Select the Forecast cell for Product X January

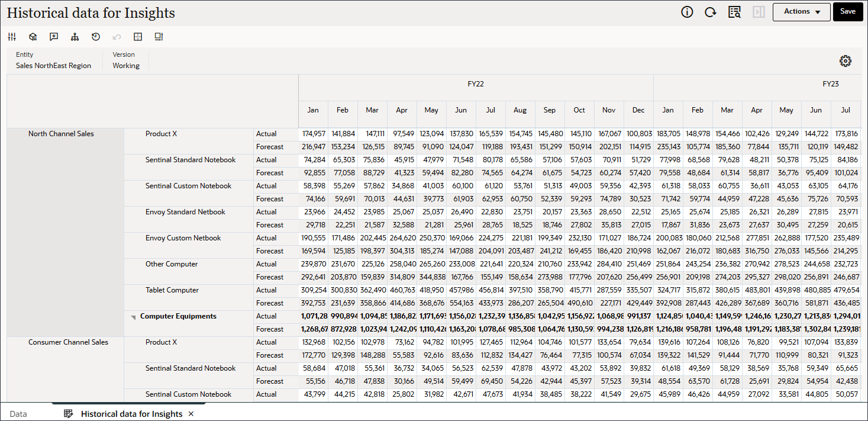[x=313, y=146]
